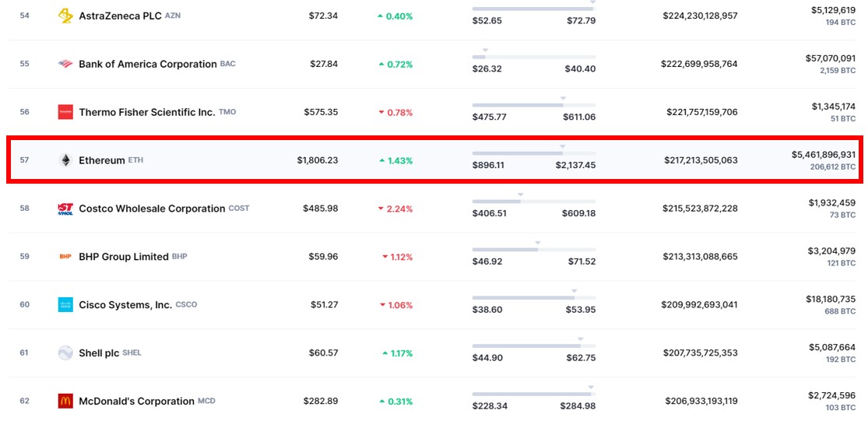Open the McDonald's Corporation name link

[x=136, y=402]
